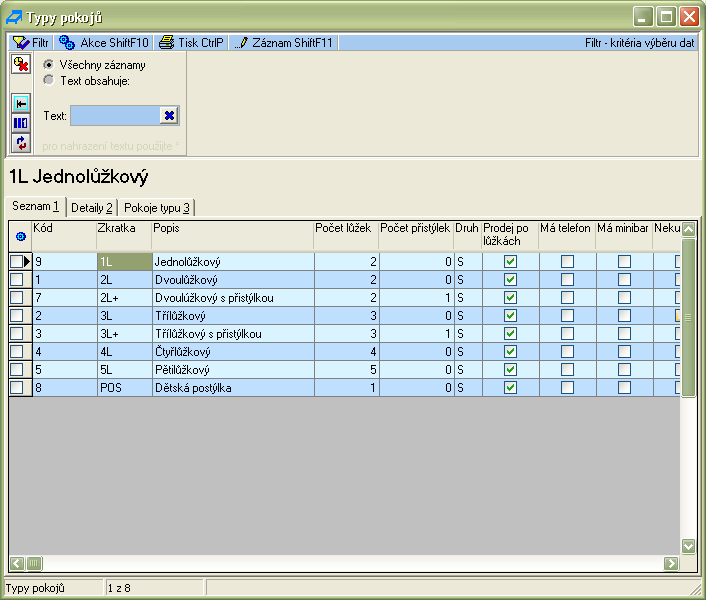Click the Kód column header
The image size is (706, 600).
click(x=64, y=235)
